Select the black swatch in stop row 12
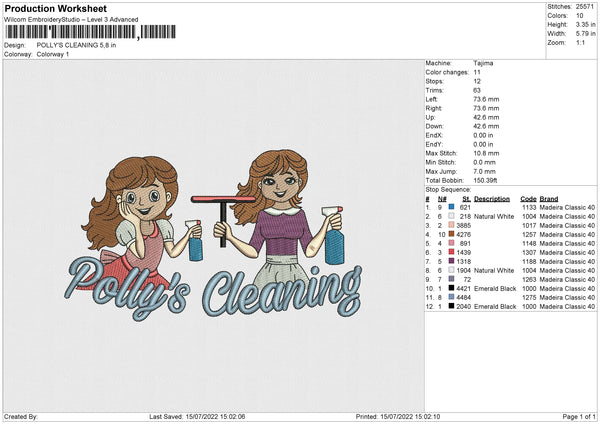The width and height of the screenshot is (600, 424). pos(452,306)
